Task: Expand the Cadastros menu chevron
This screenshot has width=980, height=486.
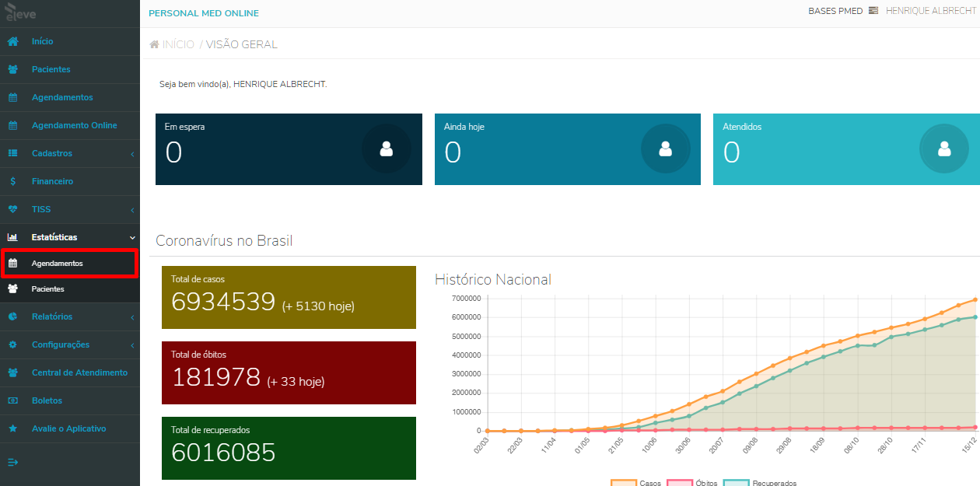Action: point(132,154)
